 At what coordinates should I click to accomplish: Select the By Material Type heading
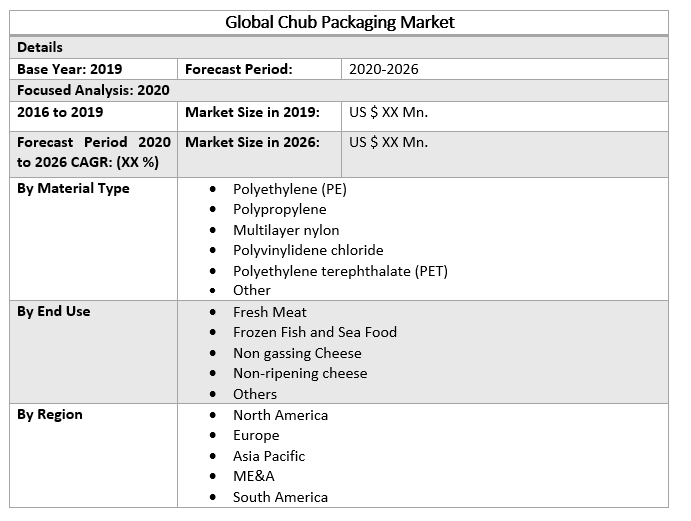tap(73, 188)
